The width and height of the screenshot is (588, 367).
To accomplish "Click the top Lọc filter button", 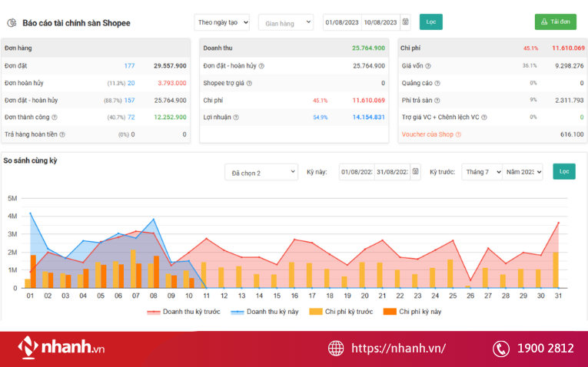I will (431, 21).
